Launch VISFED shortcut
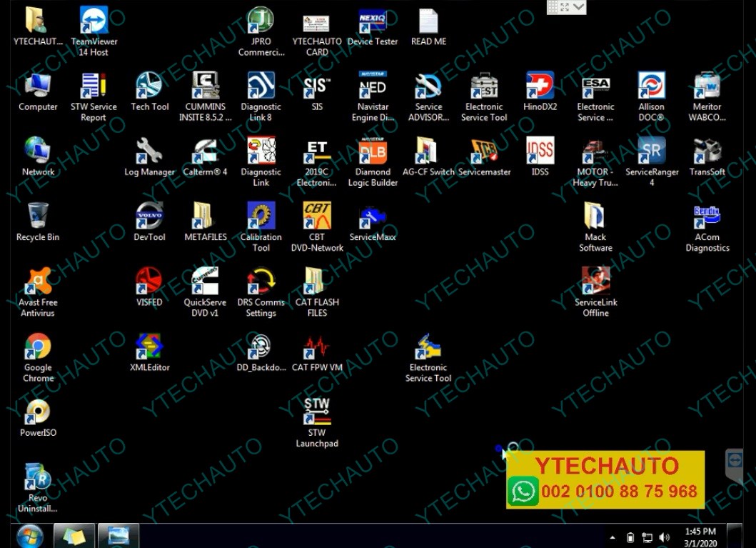 (149, 288)
